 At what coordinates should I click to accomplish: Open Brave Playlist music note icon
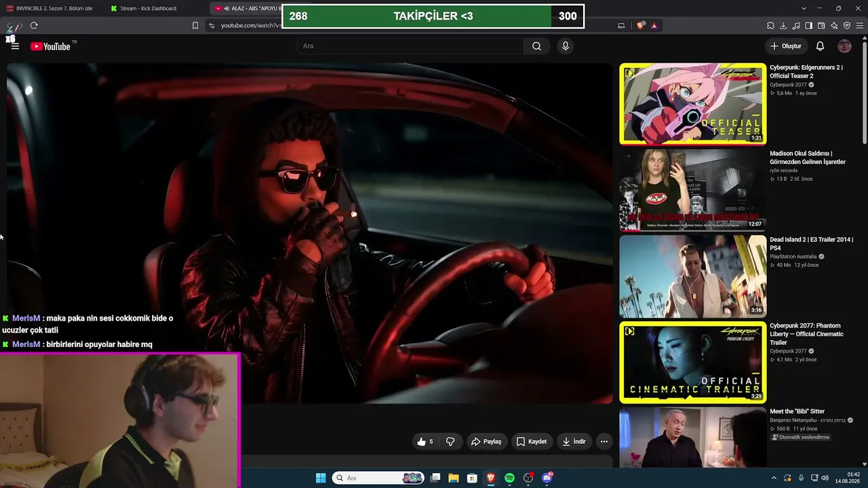(x=796, y=26)
